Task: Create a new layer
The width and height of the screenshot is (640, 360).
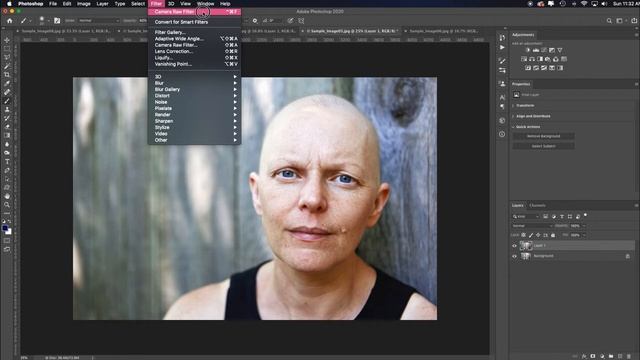Action: 620,356
